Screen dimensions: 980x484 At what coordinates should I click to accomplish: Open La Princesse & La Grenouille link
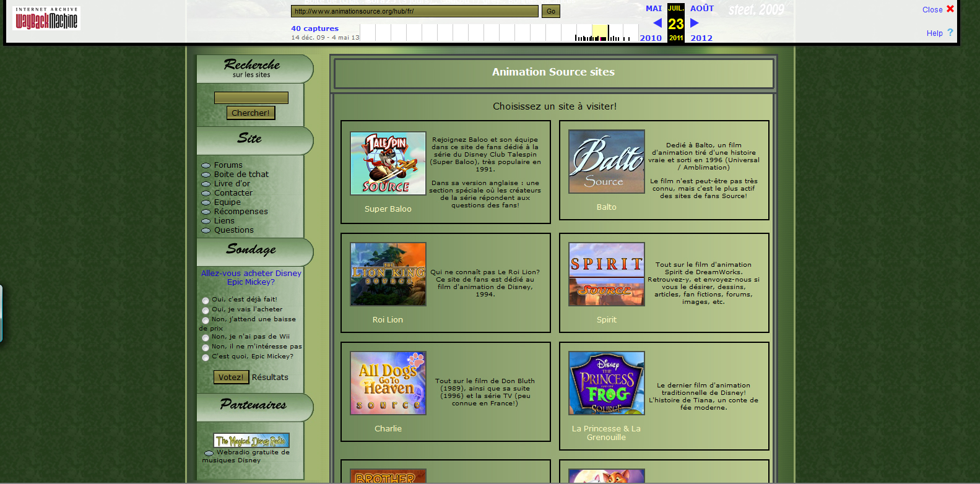point(607,433)
